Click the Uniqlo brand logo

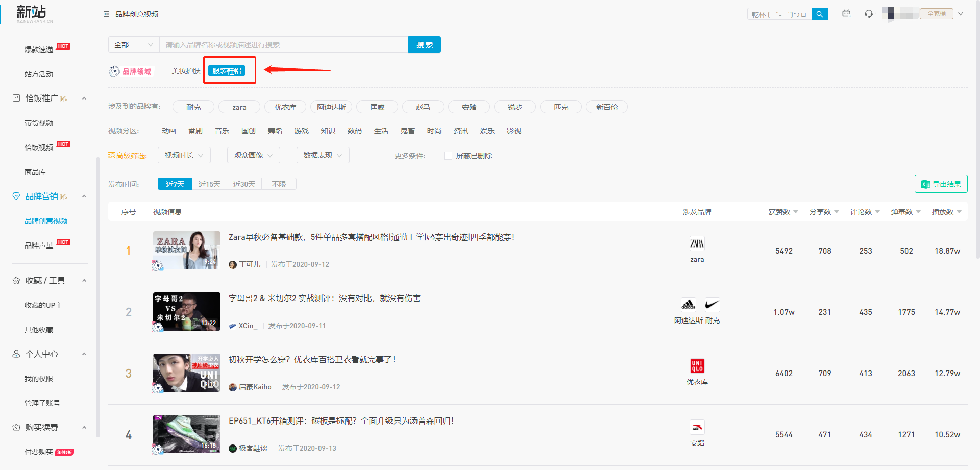pyautogui.click(x=697, y=366)
